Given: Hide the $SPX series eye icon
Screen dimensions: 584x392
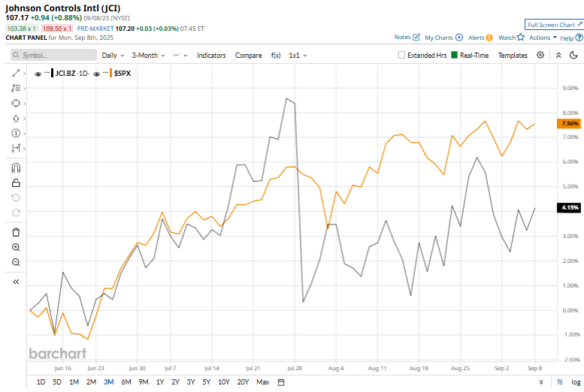Looking at the screenshot, I should (x=96, y=74).
